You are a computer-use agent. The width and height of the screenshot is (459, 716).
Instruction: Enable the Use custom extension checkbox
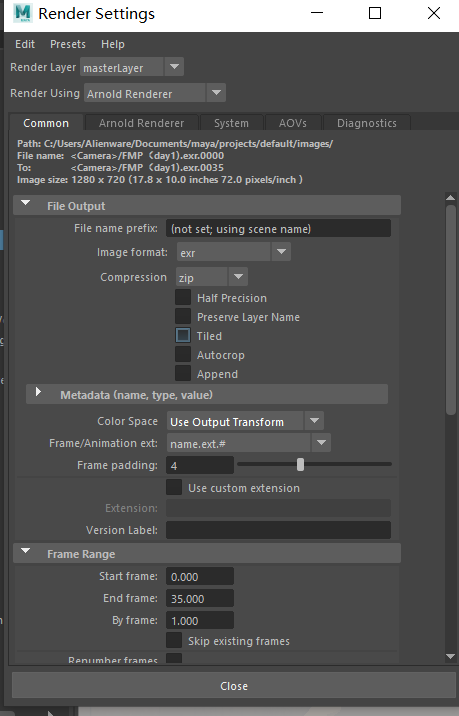point(174,487)
